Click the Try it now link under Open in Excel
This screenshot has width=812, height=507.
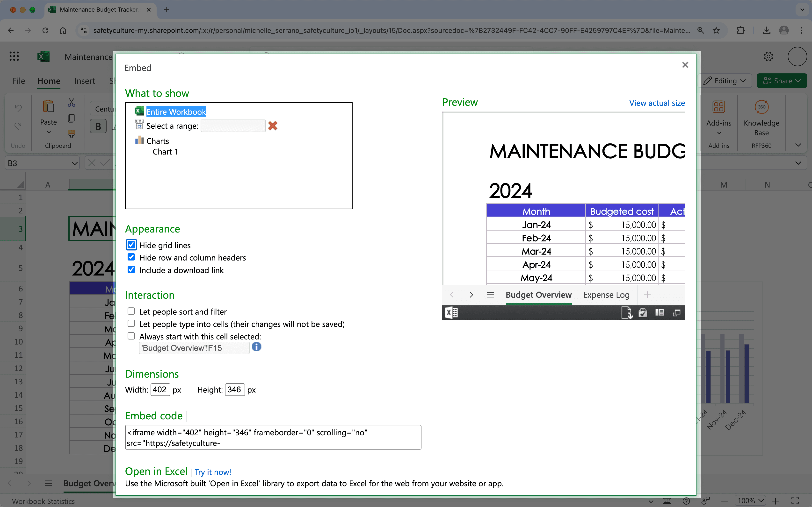[213, 472]
